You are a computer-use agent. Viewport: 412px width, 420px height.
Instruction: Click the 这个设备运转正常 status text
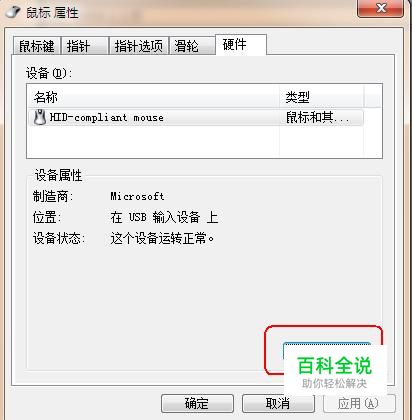(162, 238)
